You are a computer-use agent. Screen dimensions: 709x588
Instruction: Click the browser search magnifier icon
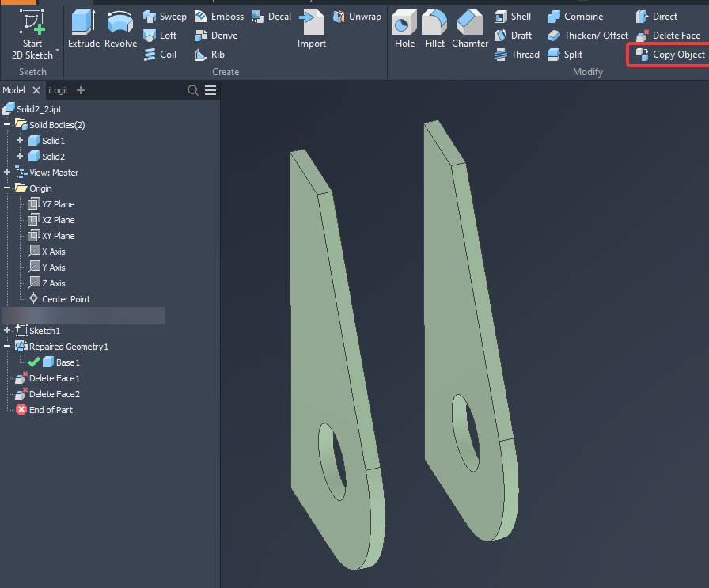pyautogui.click(x=193, y=89)
